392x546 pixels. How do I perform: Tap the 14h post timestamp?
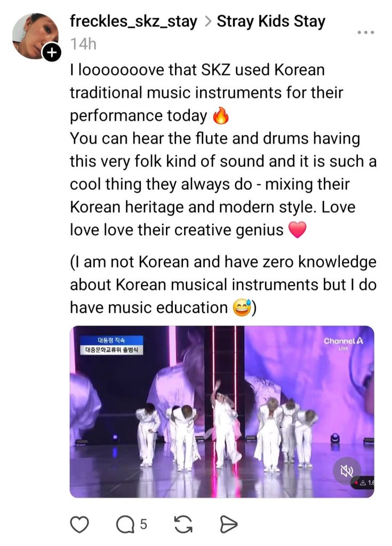pos(83,44)
